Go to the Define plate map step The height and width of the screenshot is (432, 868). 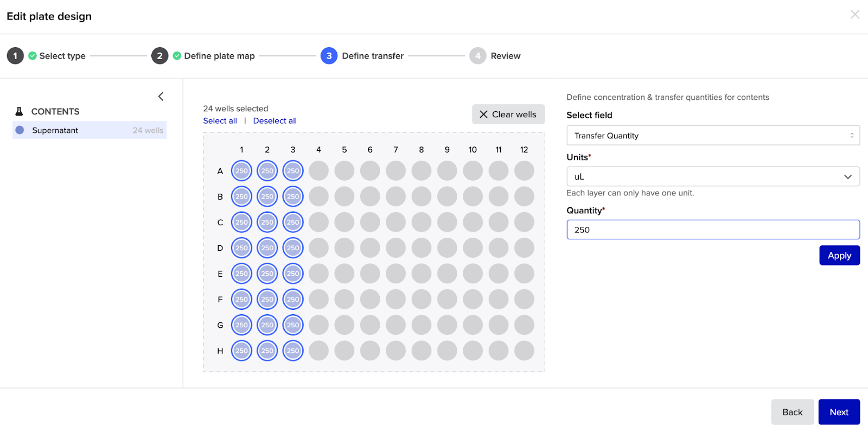[219, 56]
